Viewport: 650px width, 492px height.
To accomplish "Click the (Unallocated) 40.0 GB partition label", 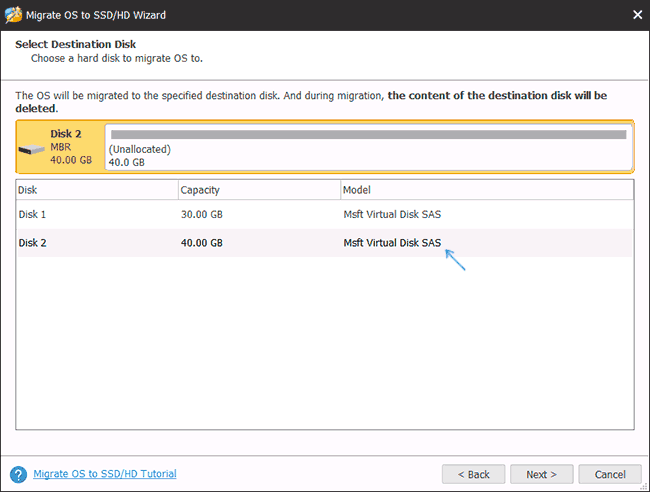I will click(x=140, y=155).
